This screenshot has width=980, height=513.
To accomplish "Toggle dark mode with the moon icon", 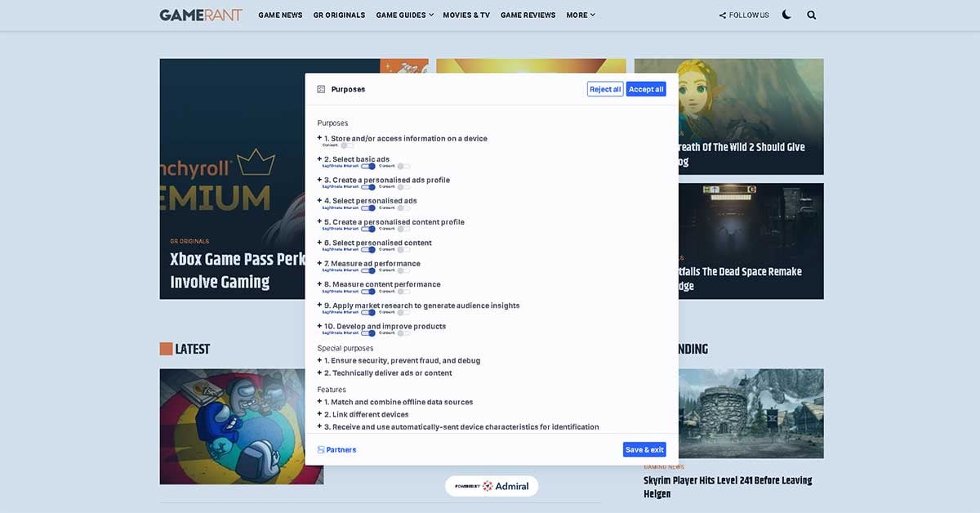I will click(786, 15).
